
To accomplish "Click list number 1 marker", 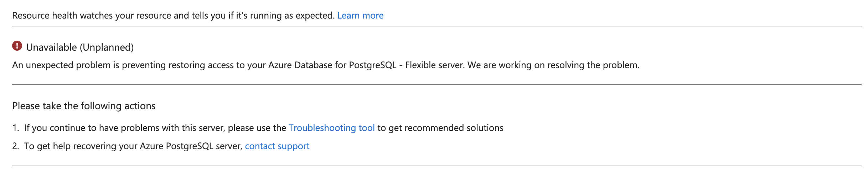I will [15, 128].
